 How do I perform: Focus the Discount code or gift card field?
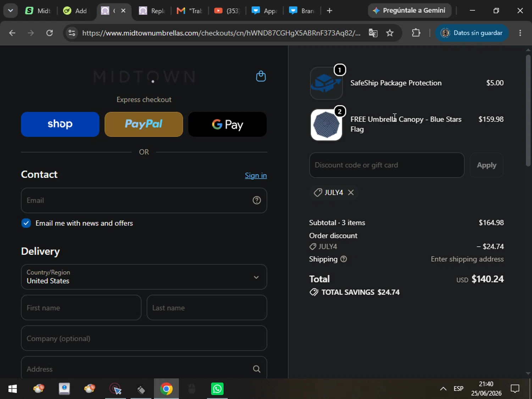pyautogui.click(x=387, y=165)
